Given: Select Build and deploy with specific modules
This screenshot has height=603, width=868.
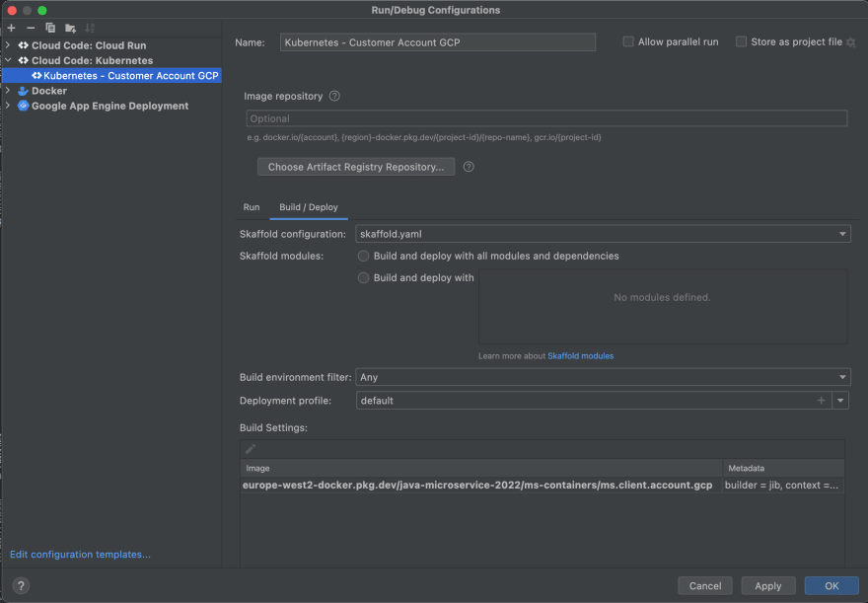Looking at the screenshot, I should point(363,278).
